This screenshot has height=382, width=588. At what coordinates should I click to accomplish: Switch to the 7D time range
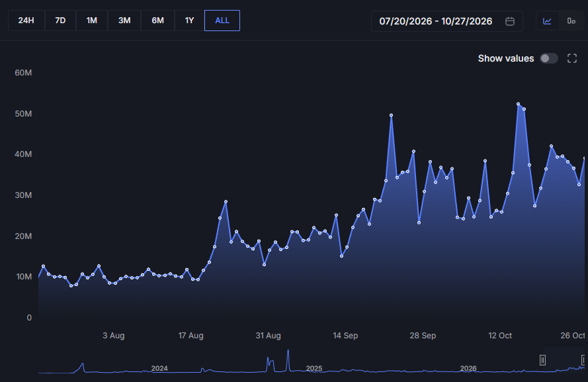[60, 21]
